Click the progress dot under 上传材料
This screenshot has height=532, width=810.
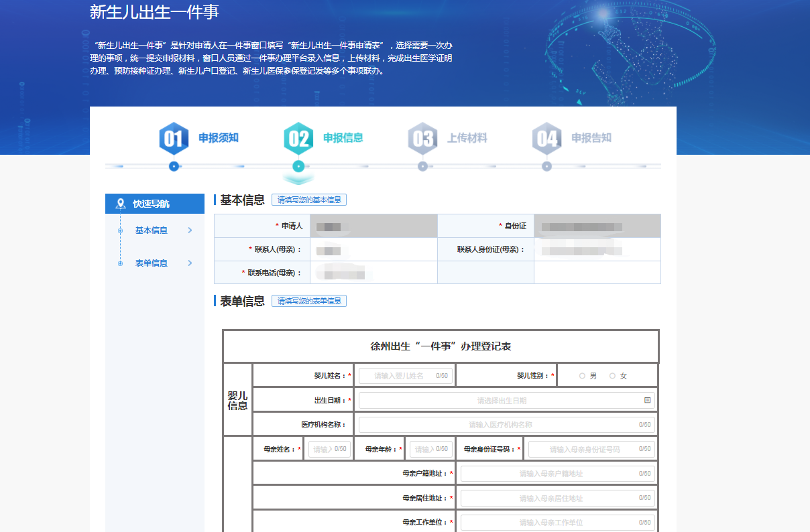click(422, 166)
